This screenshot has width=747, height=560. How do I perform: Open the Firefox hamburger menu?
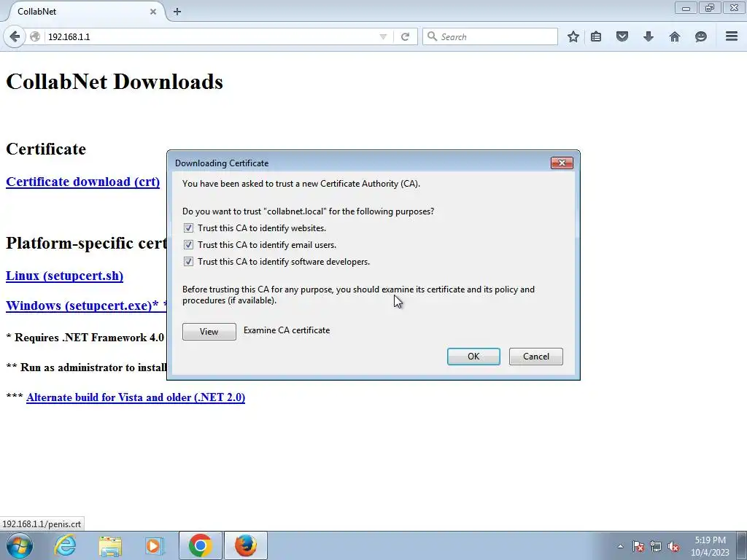click(732, 36)
